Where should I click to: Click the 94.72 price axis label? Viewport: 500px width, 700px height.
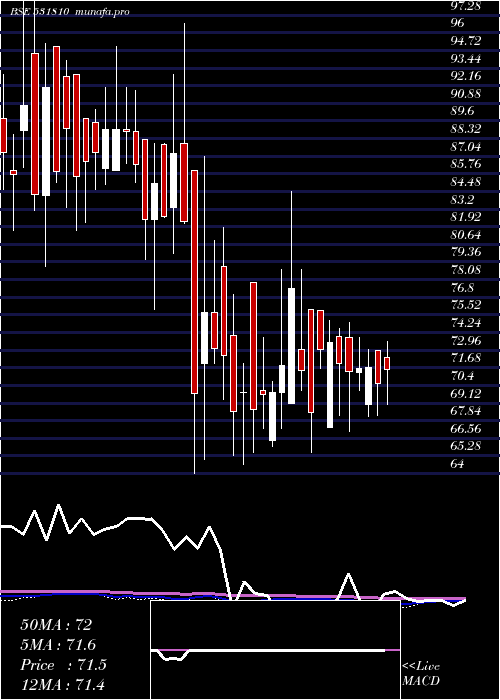(x=467, y=41)
